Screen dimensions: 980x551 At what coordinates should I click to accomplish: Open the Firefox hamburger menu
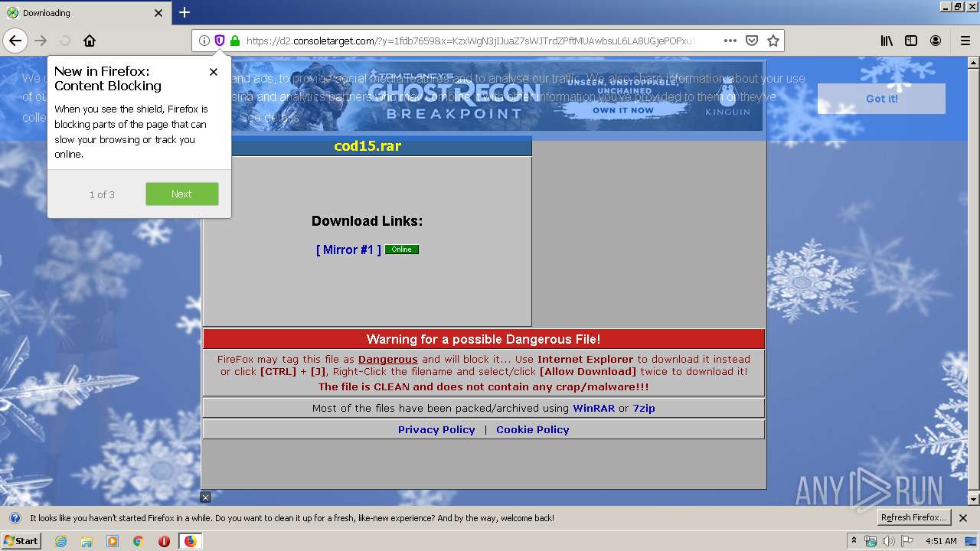[x=965, y=41]
